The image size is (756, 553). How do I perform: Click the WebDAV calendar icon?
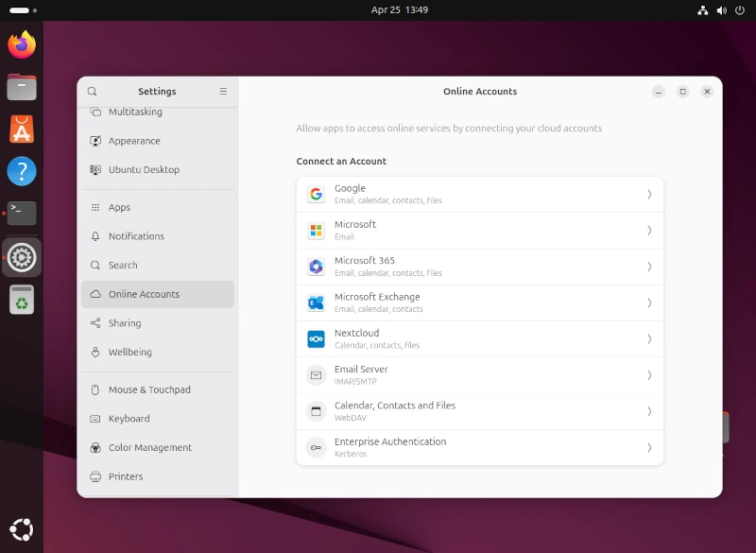316,411
